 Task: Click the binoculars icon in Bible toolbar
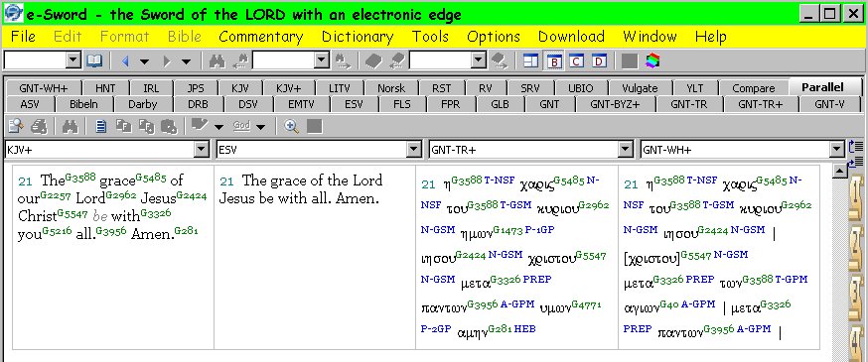[x=71, y=127]
